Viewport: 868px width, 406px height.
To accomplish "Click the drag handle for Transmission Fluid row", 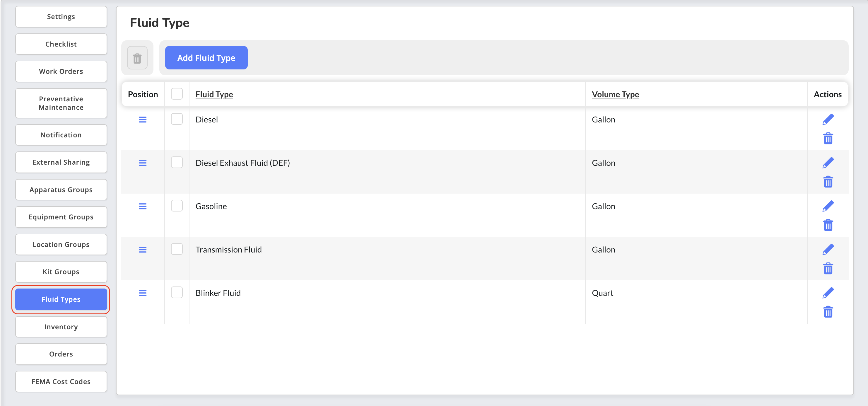I will [x=143, y=250].
